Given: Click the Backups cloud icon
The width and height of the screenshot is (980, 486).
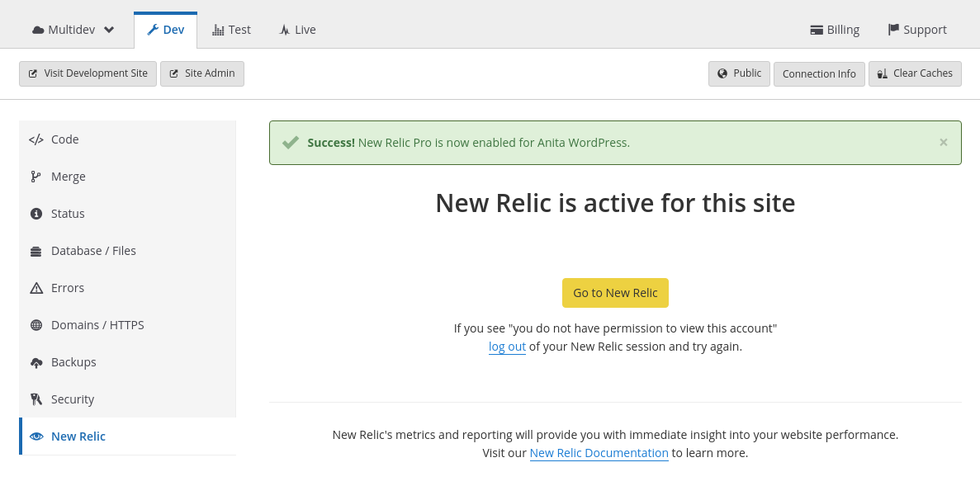Looking at the screenshot, I should [36, 361].
